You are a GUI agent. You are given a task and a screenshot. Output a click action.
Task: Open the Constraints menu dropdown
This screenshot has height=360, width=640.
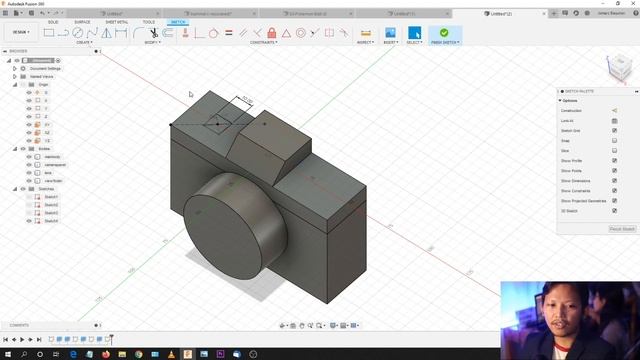tap(264, 42)
